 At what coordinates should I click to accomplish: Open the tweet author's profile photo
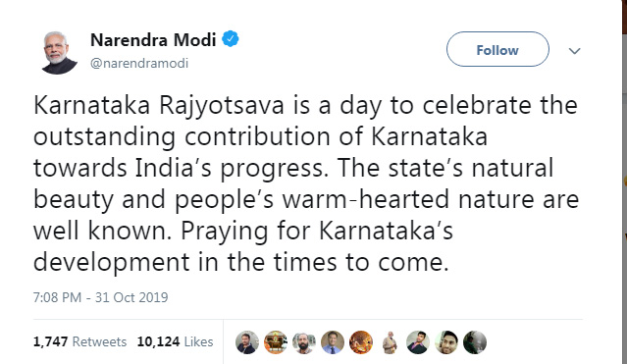coord(60,52)
